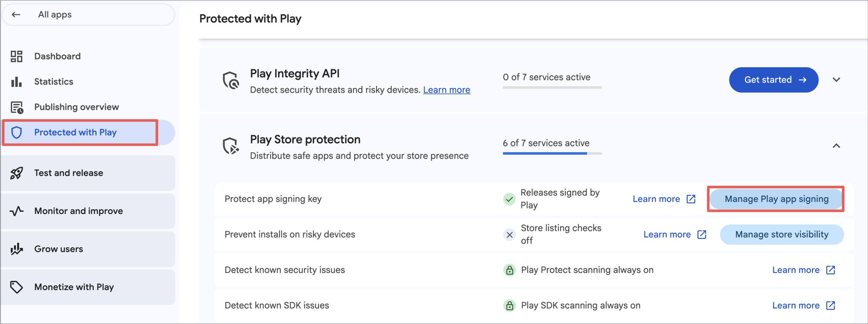Expand the Monitor and improve section
Screen dimensions: 868x324
88,211
